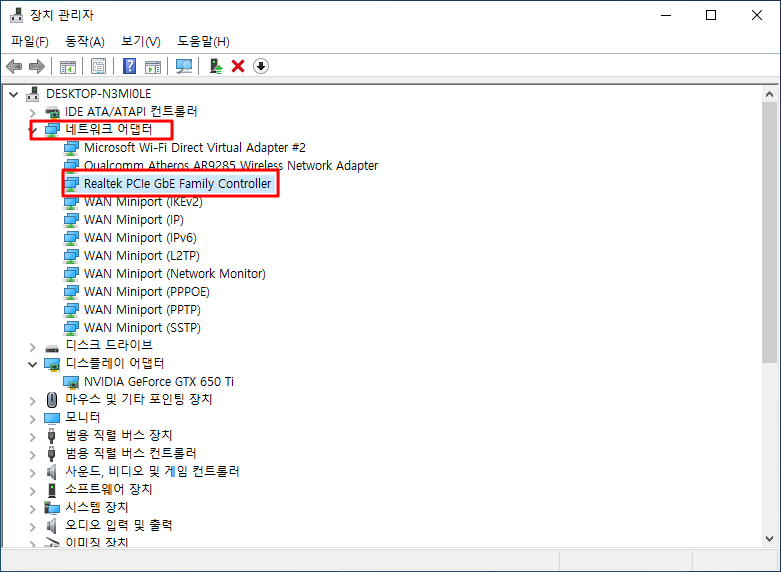
Task: Expand 사운드, 비디오 및 게임 컨트롤러 node
Action: [x=33, y=472]
